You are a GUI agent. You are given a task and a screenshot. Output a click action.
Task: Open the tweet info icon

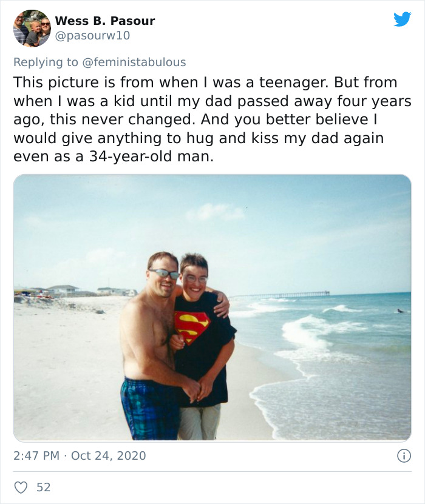point(403,455)
